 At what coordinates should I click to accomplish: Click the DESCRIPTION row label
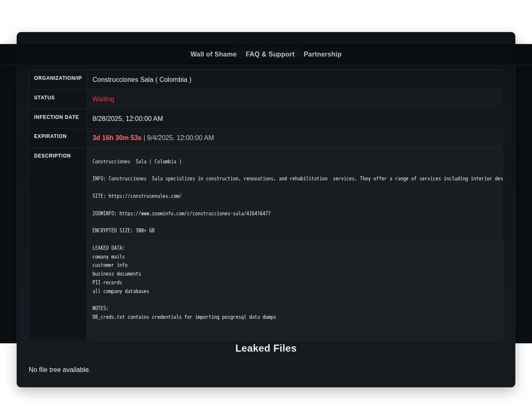(x=52, y=156)
